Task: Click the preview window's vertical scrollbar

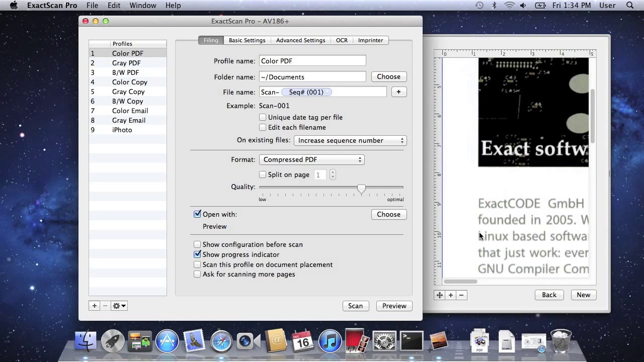Action: click(592, 116)
